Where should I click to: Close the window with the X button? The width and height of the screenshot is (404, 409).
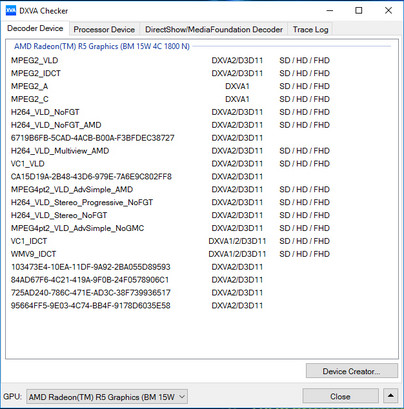click(388, 11)
